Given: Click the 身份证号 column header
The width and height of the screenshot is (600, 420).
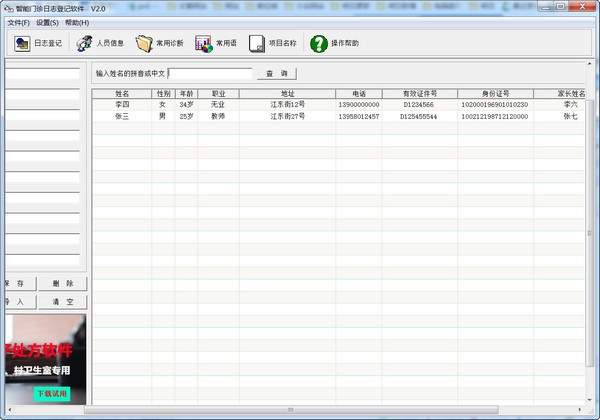Looking at the screenshot, I should coord(495,93).
